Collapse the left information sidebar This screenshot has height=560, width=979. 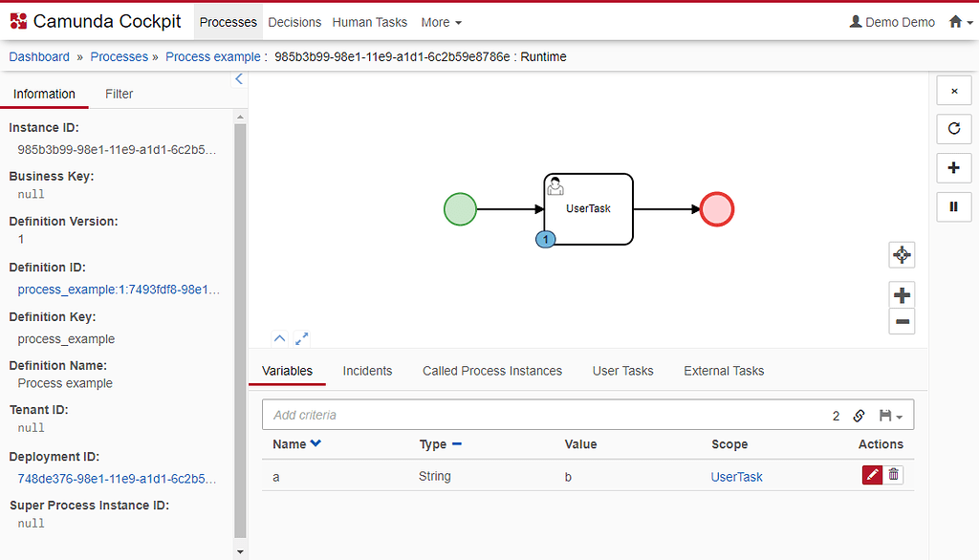point(239,79)
